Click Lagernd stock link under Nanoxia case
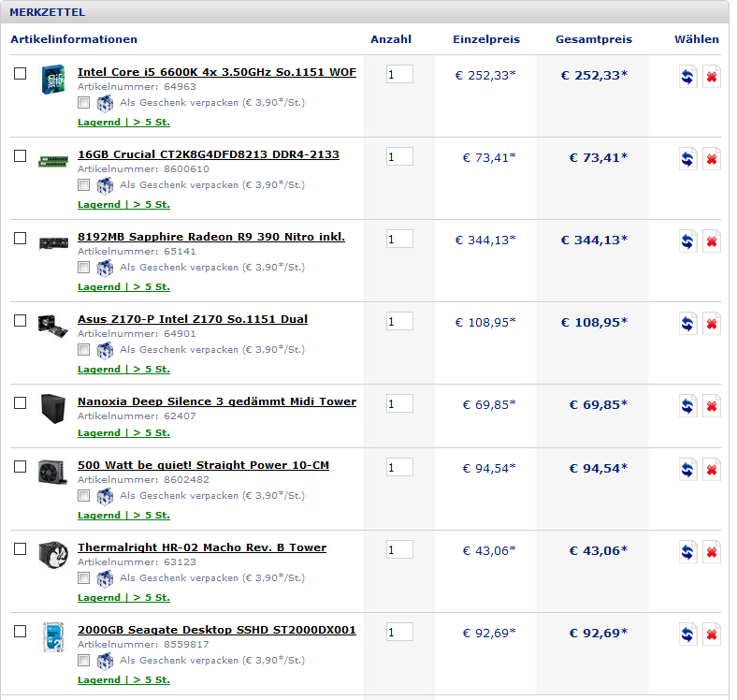Viewport: 737px width, 700px height. pyautogui.click(x=123, y=432)
